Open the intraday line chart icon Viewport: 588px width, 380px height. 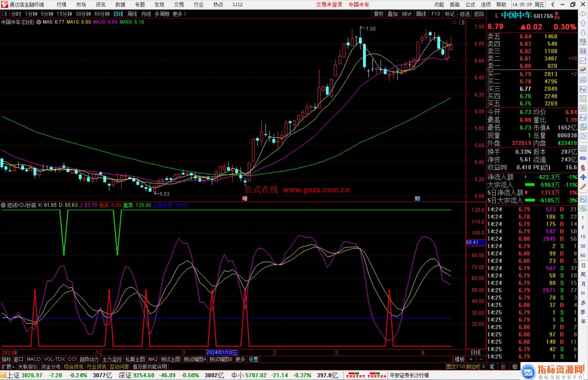click(583, 61)
